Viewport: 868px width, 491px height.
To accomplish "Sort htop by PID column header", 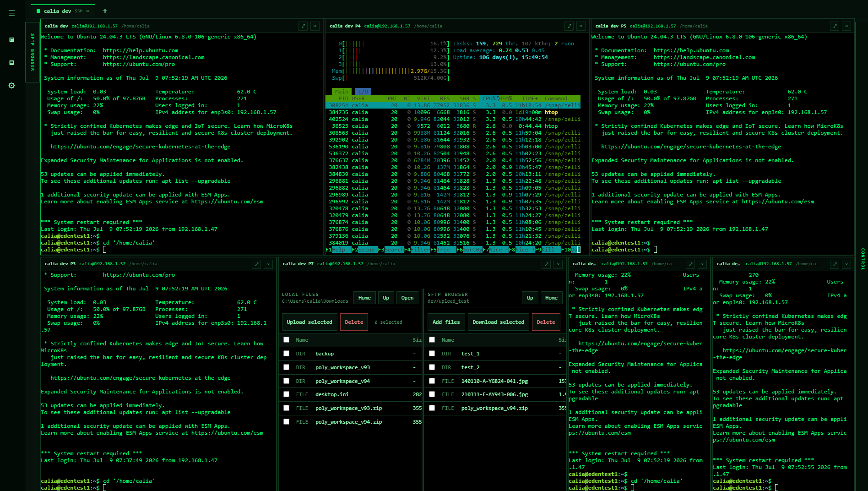I will coord(343,98).
